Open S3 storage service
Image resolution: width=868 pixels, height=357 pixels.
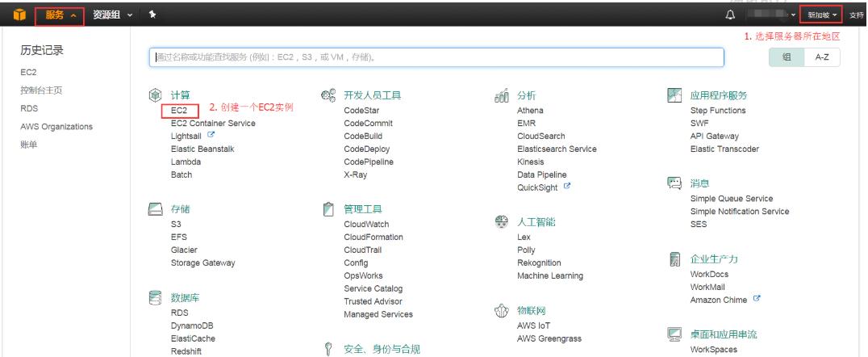[176, 224]
